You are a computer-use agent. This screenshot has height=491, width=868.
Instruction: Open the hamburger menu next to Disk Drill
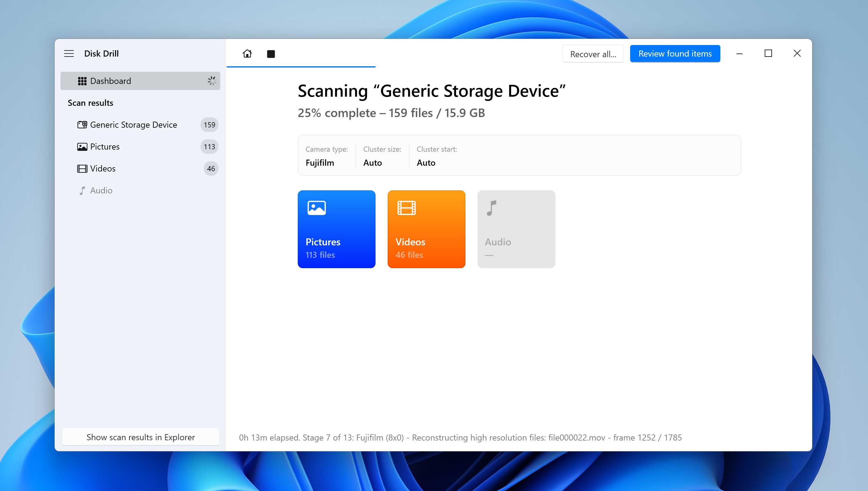tap(69, 54)
